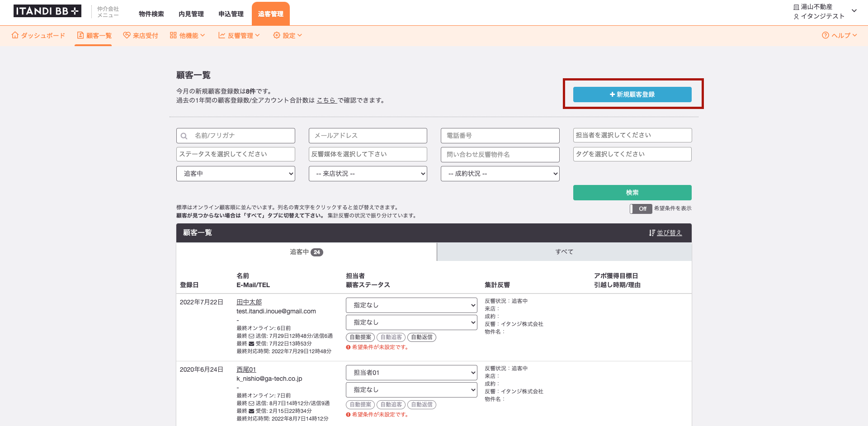The width and height of the screenshot is (868, 426).
Task: Click the 湯山不動産 company name
Action: tap(816, 7)
